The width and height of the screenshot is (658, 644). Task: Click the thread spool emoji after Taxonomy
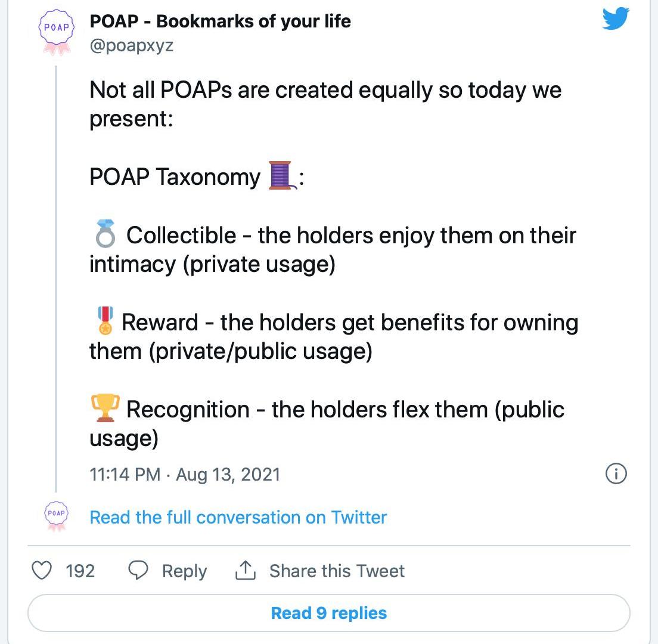point(281,175)
